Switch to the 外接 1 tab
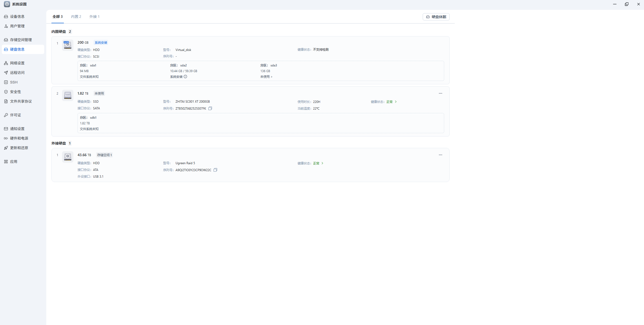Viewport: 644px width, 325px height. click(94, 17)
